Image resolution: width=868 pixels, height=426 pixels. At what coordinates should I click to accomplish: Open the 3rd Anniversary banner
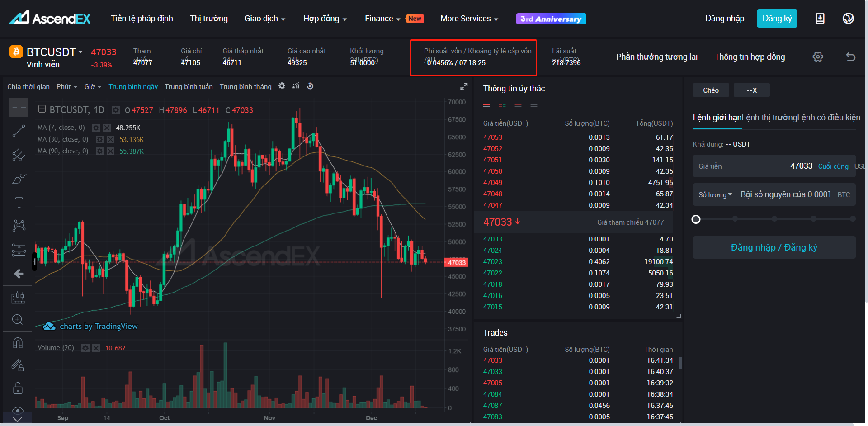[551, 19]
